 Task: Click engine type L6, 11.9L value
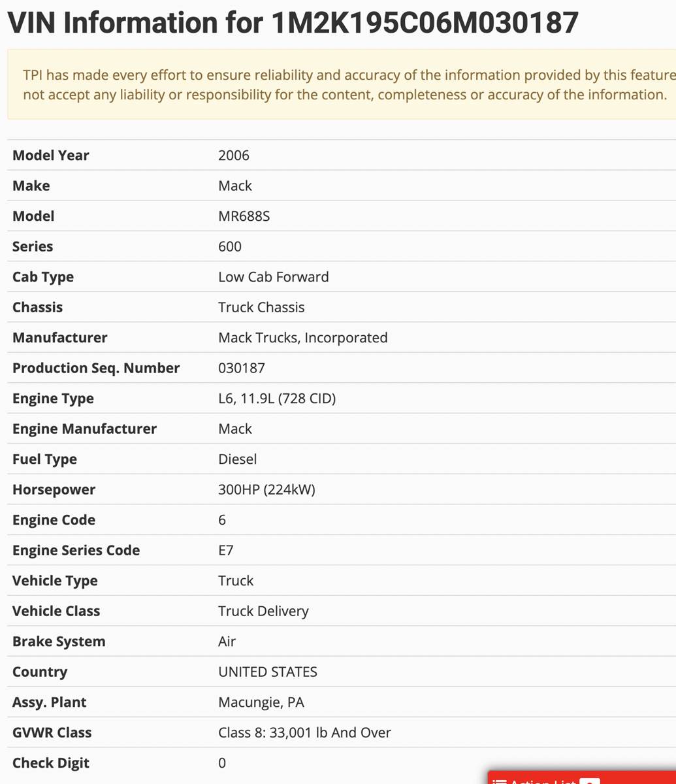[276, 399]
